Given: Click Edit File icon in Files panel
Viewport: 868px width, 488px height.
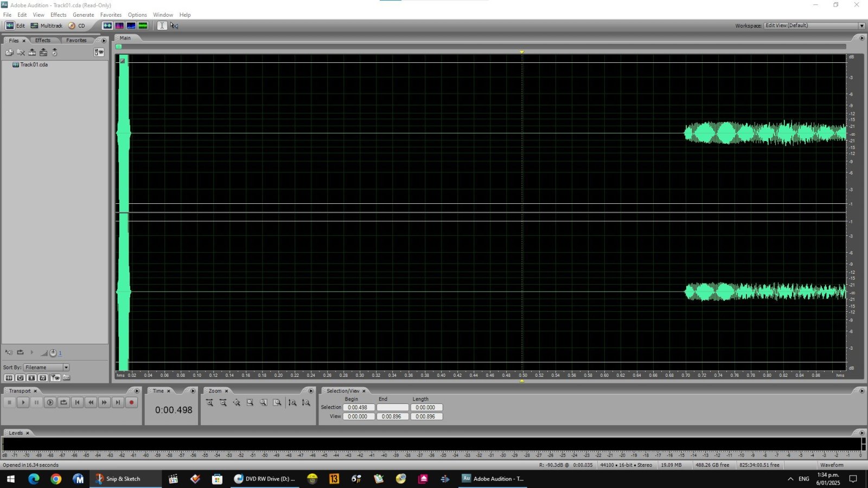Looking at the screenshot, I should pyautogui.click(x=32, y=53).
